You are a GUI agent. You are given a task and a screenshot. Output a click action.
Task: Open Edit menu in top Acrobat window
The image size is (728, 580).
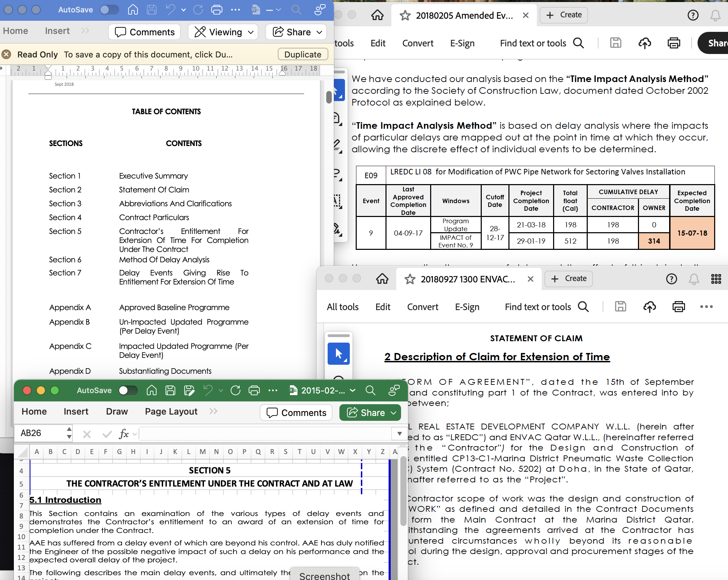378,43
